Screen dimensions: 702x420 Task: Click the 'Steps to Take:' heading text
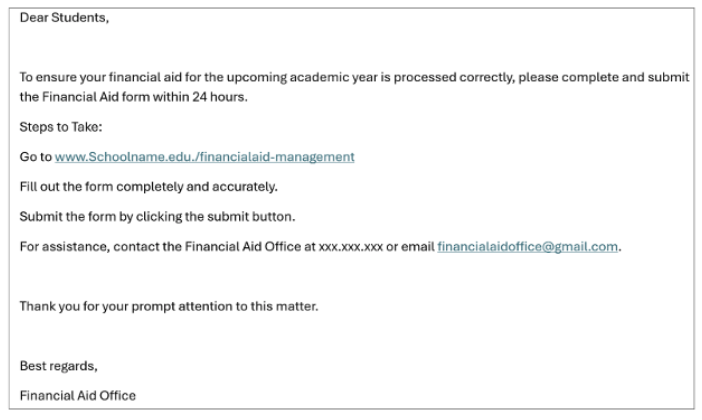(61, 127)
